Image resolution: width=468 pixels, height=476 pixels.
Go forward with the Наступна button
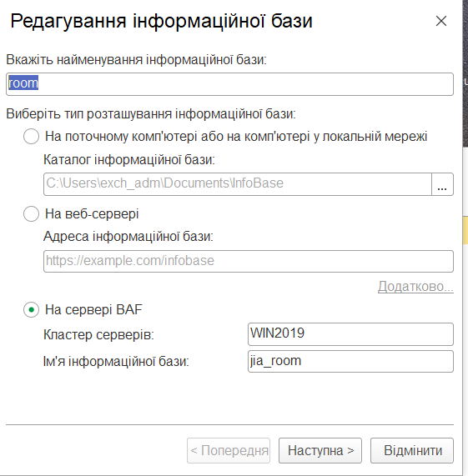tap(320, 450)
